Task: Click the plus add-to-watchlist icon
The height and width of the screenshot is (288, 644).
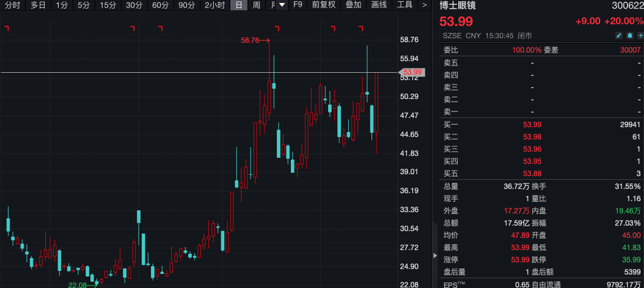Action: click(640, 36)
